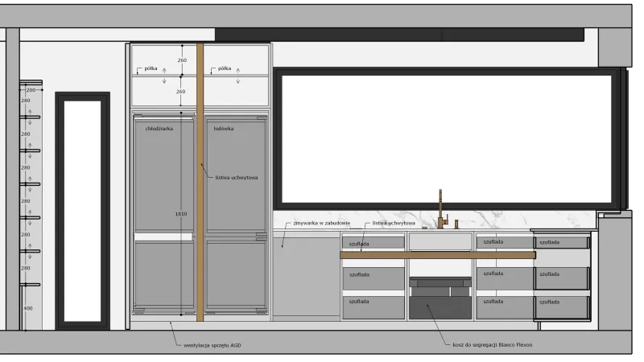
Task: Click the 'chłodziarka' label on left fridge
Action: click(x=159, y=129)
